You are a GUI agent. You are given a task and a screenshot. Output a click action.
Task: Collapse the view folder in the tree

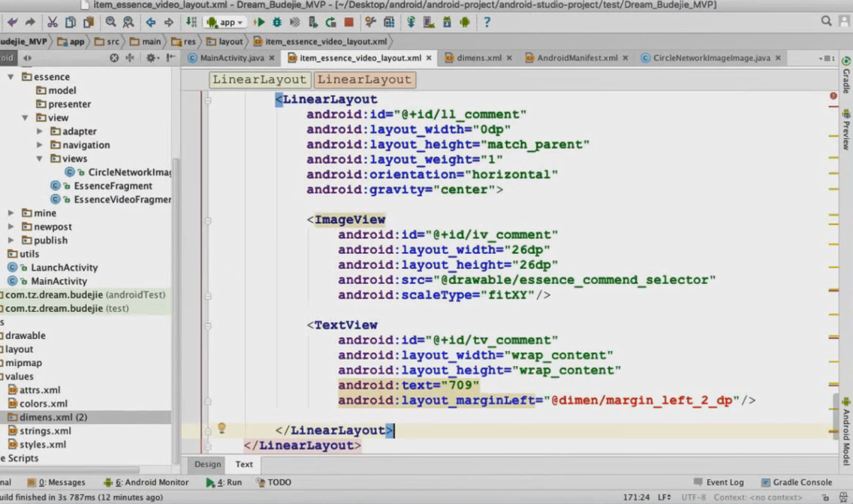(25, 118)
